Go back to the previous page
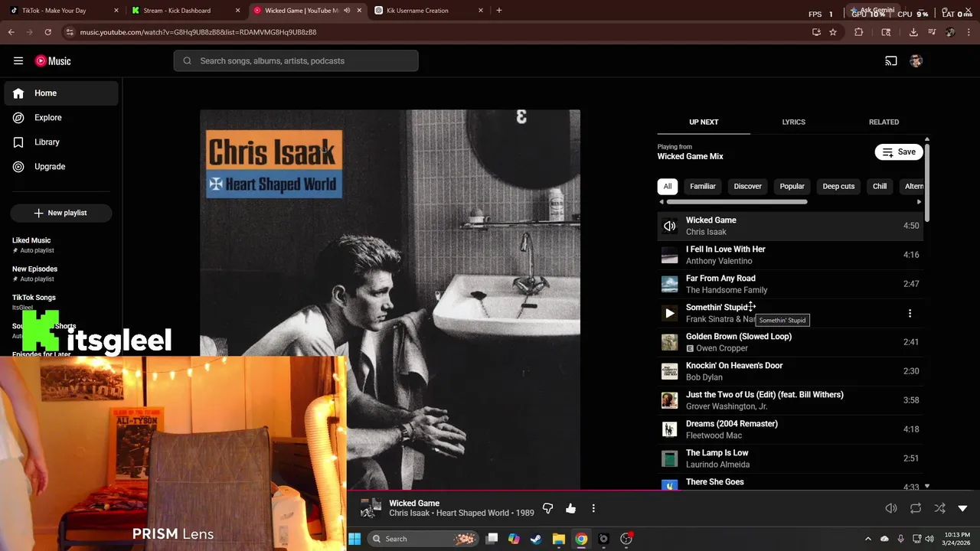The image size is (980, 551). pyautogui.click(x=11, y=32)
